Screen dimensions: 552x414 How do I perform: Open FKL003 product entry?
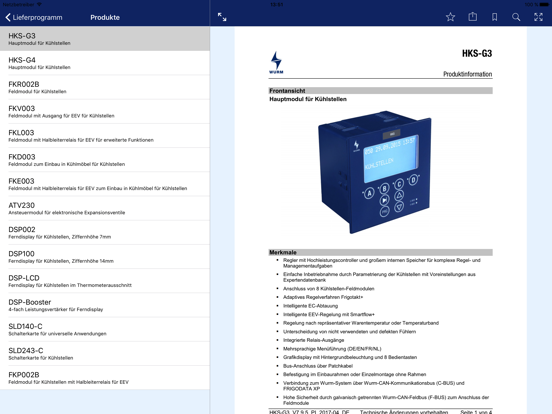105,136
